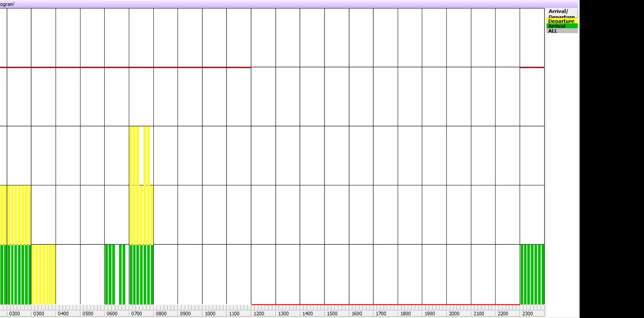Click the 0200 time axis label
Screen dimensions: 644x318
(14, 314)
